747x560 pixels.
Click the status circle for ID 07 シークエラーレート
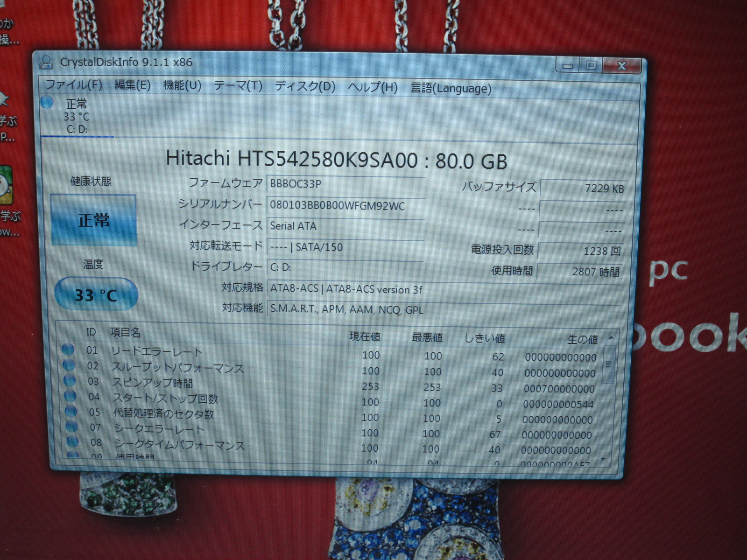[x=72, y=426]
